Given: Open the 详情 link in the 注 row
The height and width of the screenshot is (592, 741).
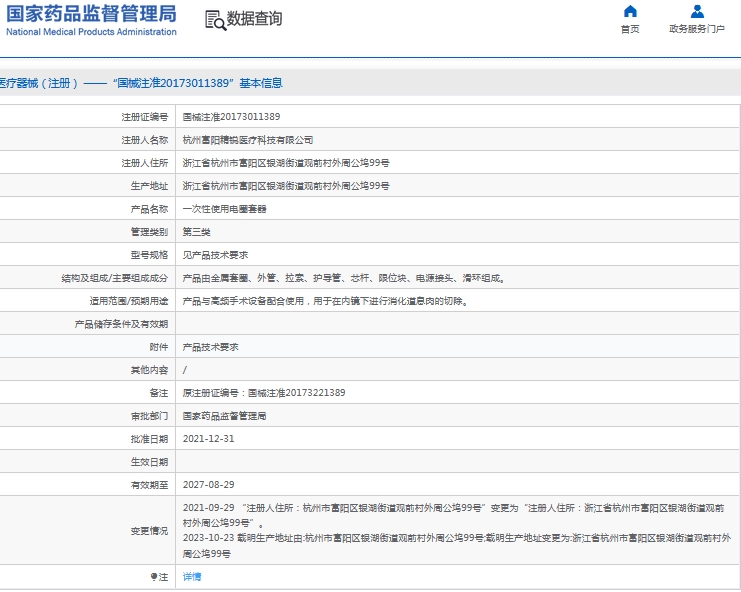Looking at the screenshot, I should (x=192, y=577).
